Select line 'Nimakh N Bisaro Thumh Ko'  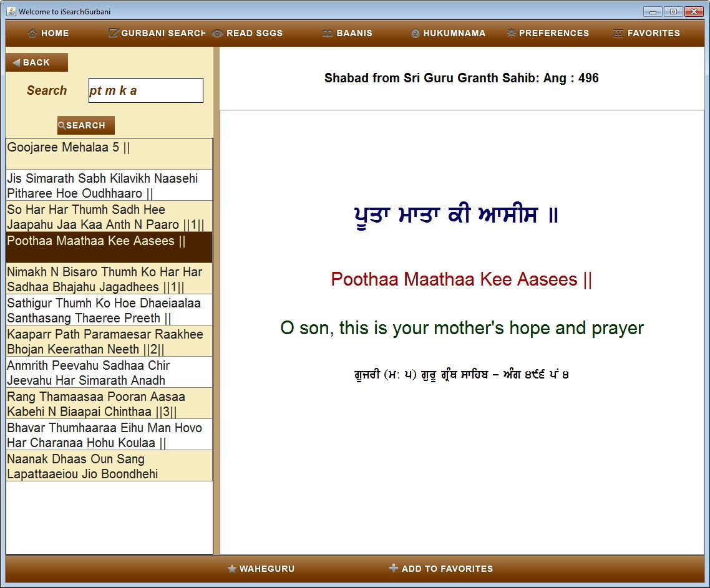pos(109,279)
